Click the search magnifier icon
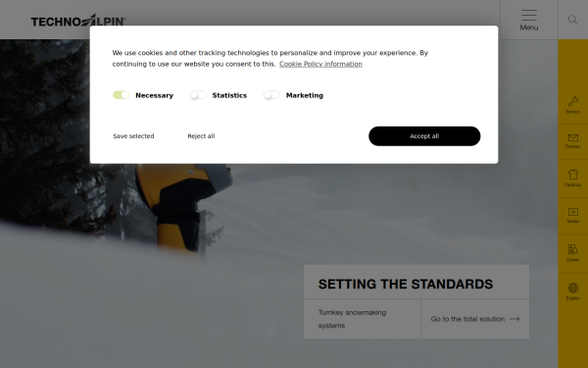This screenshot has width=588, height=368. (x=572, y=20)
